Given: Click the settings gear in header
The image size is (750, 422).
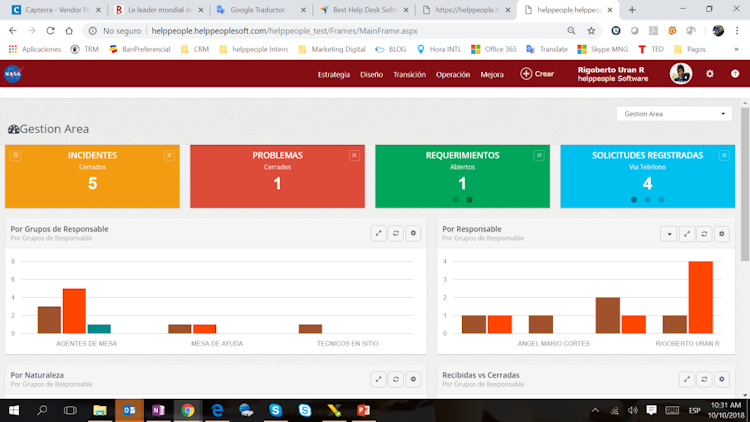Looking at the screenshot, I should point(710,74).
